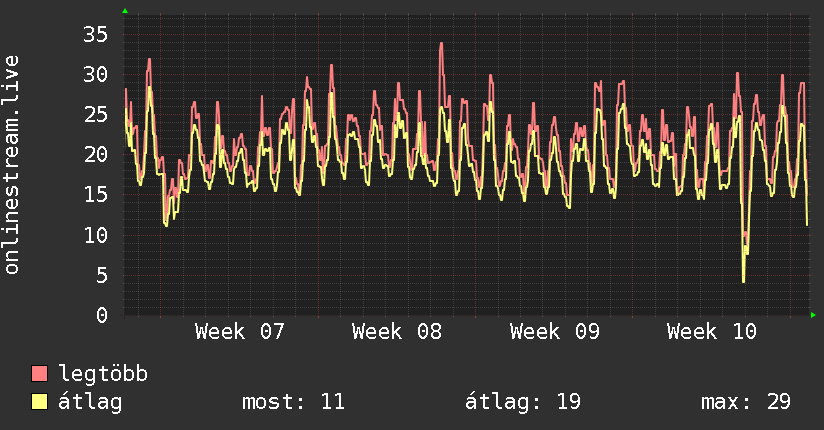Click the 5 y-axis tick label

[102, 275]
